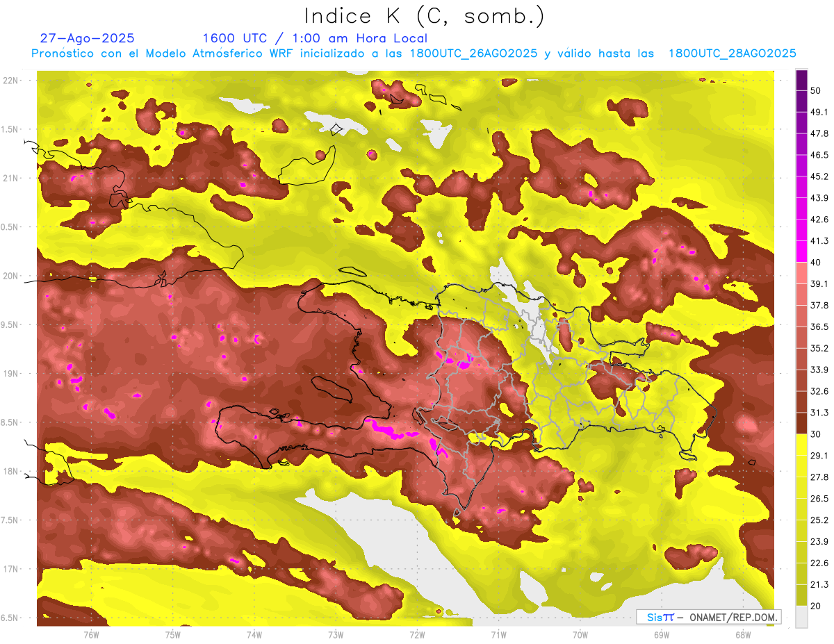Click the colorbar value "26.5"

point(819,499)
